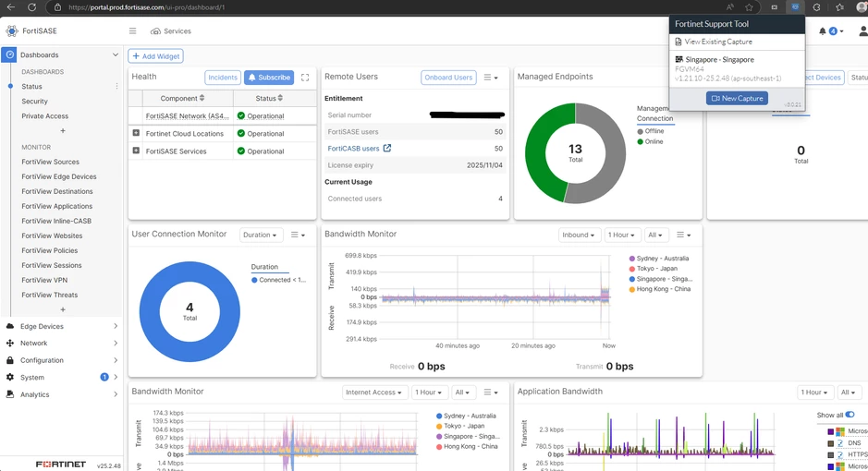Click the Subscribe button
The image size is (868, 471).
point(269,78)
